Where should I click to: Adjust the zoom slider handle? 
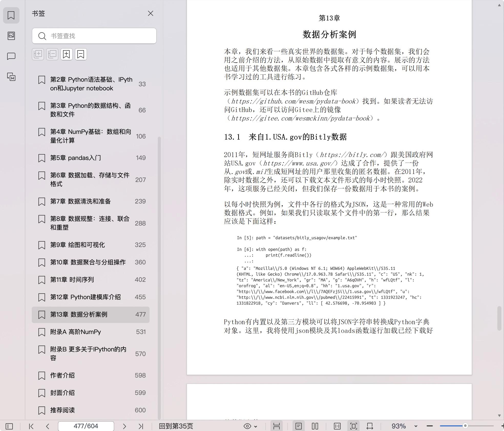point(465,426)
